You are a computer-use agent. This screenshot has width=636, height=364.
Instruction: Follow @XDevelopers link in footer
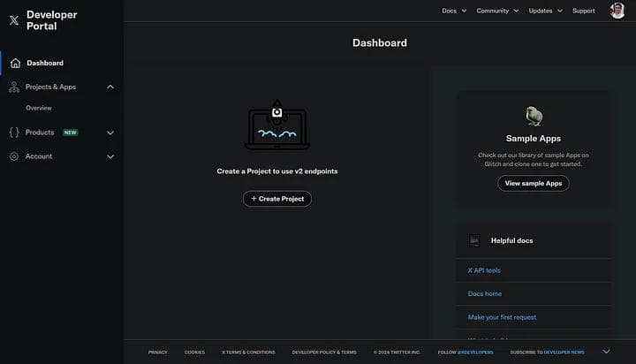coord(475,353)
